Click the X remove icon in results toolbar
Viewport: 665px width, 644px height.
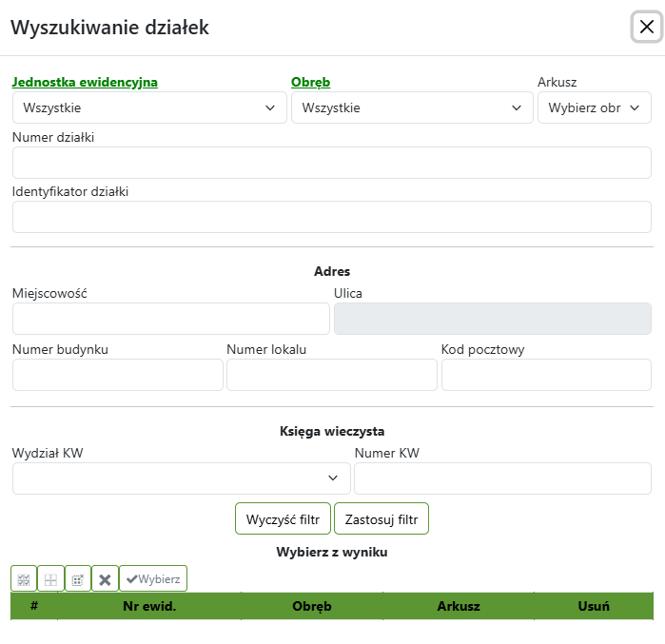(105, 578)
